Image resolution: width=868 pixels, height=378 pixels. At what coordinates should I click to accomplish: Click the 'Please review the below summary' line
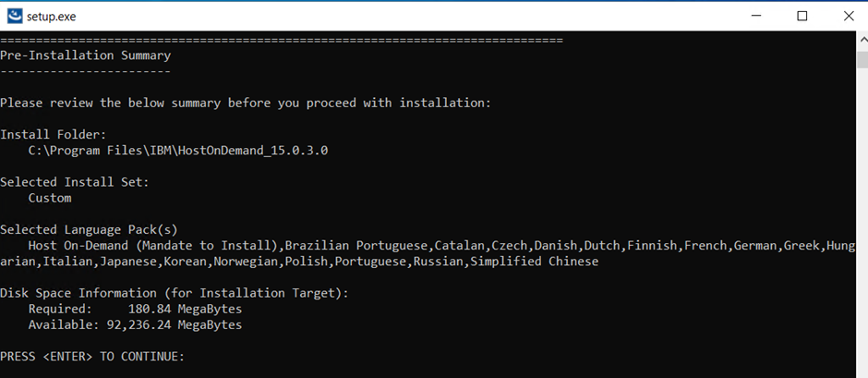pos(246,103)
